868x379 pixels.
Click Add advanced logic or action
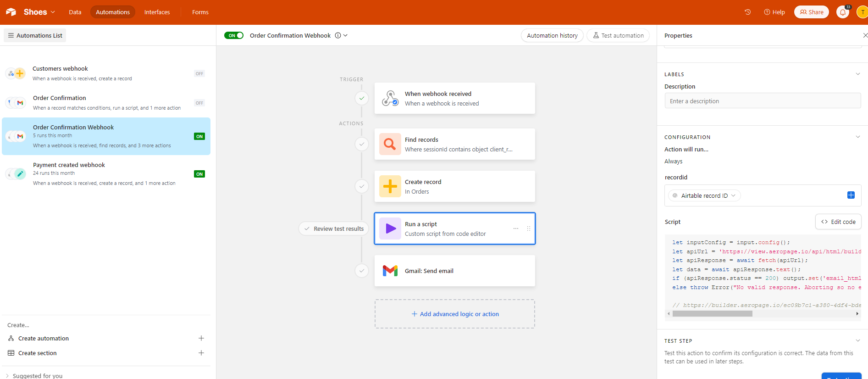tap(455, 314)
